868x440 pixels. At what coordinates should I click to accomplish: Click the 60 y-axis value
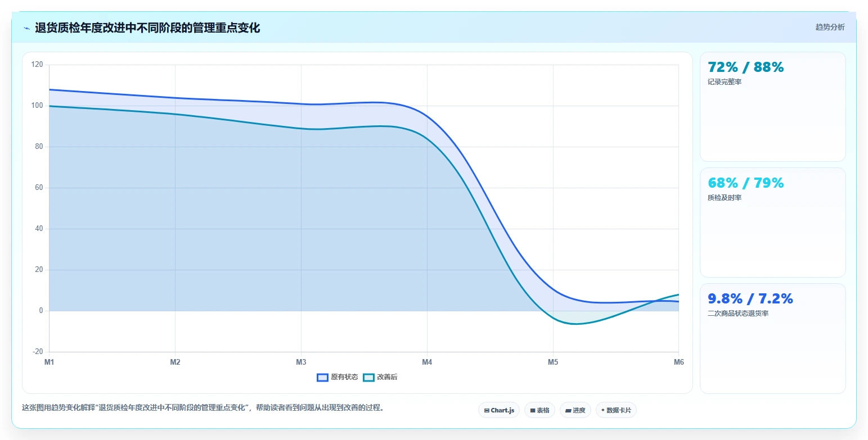coord(39,188)
